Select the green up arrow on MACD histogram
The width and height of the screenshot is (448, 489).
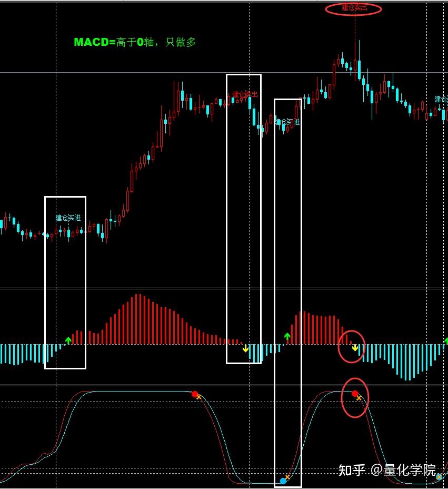coord(68,340)
